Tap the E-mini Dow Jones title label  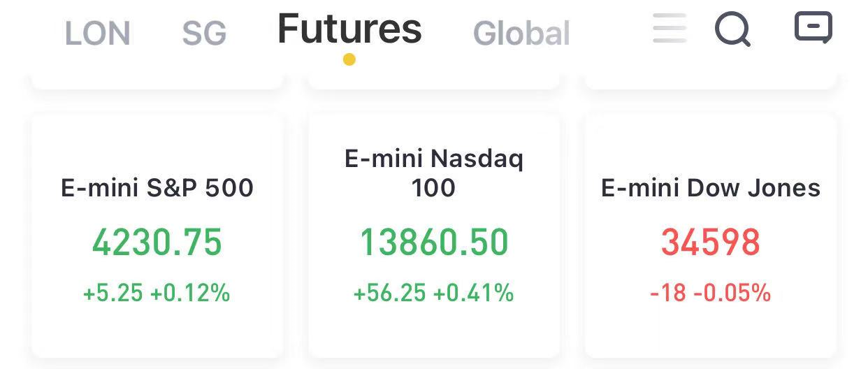click(x=711, y=187)
